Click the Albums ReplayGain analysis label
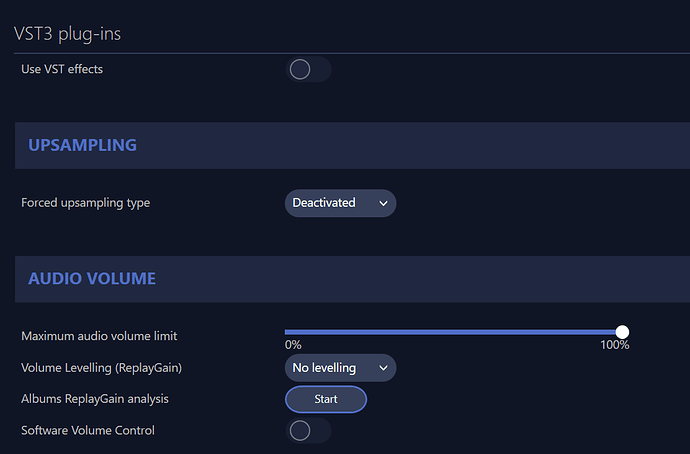690x454 pixels. coord(95,399)
